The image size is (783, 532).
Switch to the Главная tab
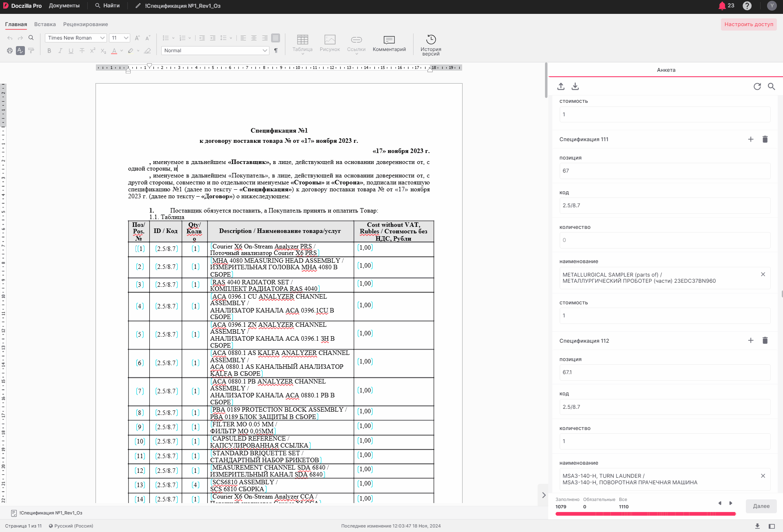point(16,24)
